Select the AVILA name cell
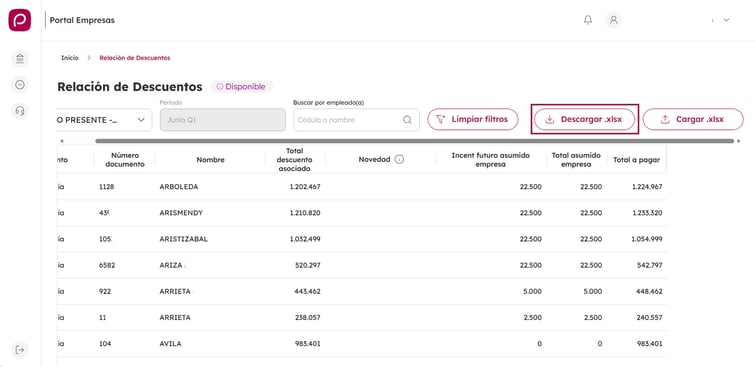Screen dimensions: 755x367 (170, 344)
